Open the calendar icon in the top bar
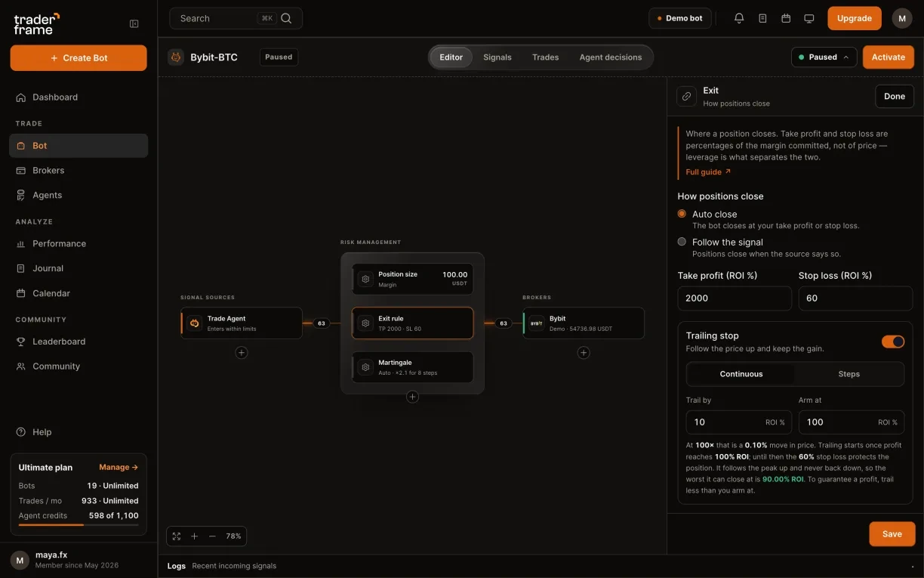The height and width of the screenshot is (578, 924). (x=786, y=18)
